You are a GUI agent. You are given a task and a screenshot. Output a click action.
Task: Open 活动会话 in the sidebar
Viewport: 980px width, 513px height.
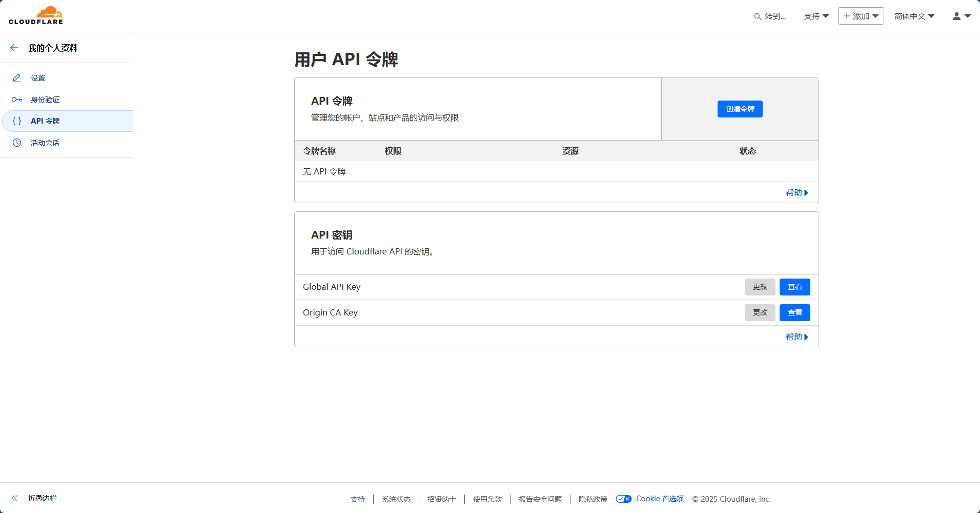[x=67, y=143]
